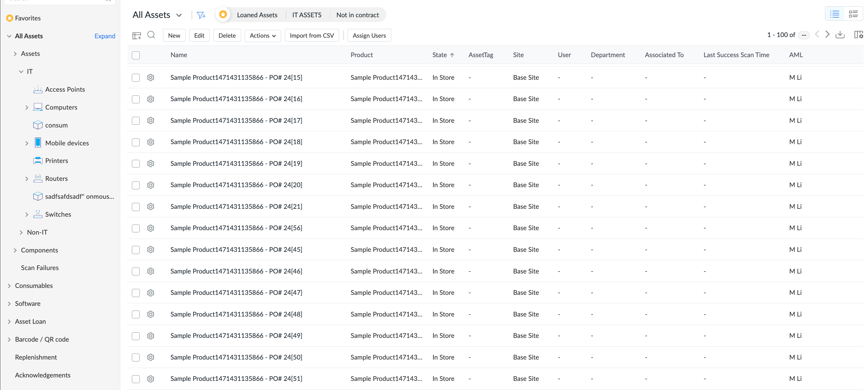Expand the Mobile devices tree node
Image resolution: width=868 pixels, height=390 pixels.
pyautogui.click(x=27, y=143)
